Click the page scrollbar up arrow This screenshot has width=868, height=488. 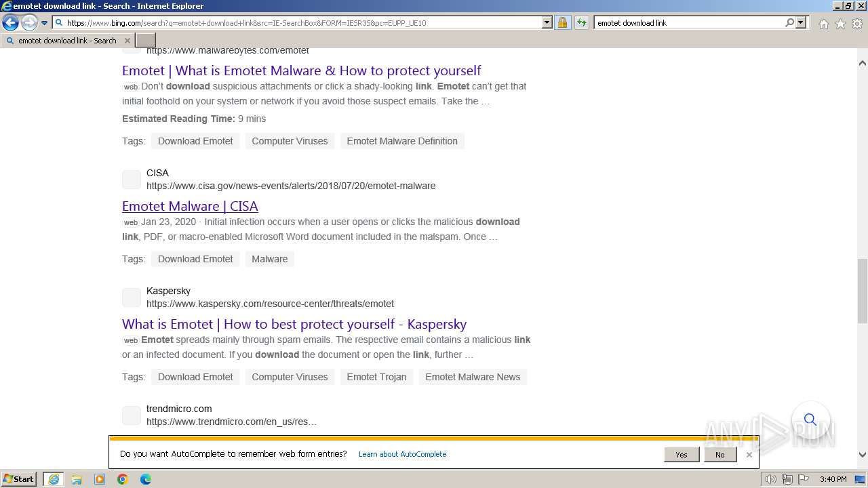[x=862, y=63]
